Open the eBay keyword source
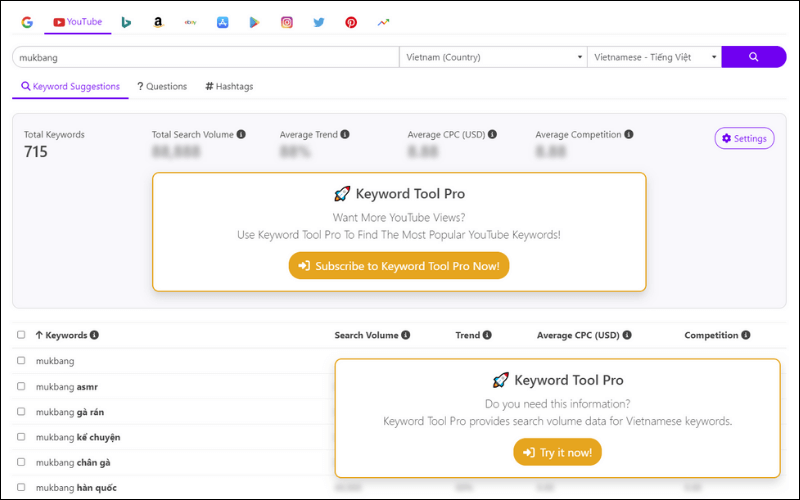 pyautogui.click(x=190, y=22)
